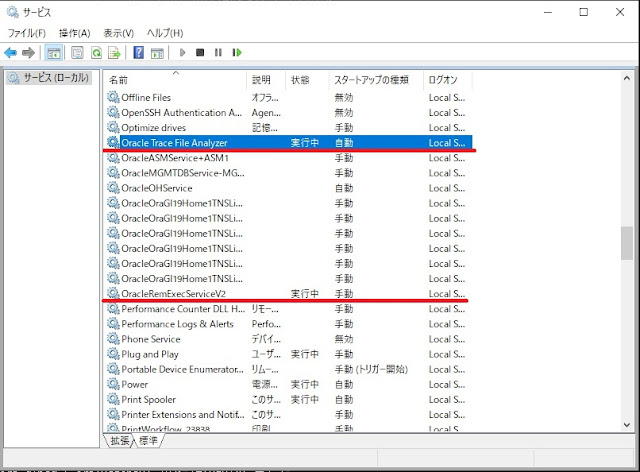The height and width of the screenshot is (472, 640).
Task: Restart the service with the restart icon
Action: click(237, 53)
